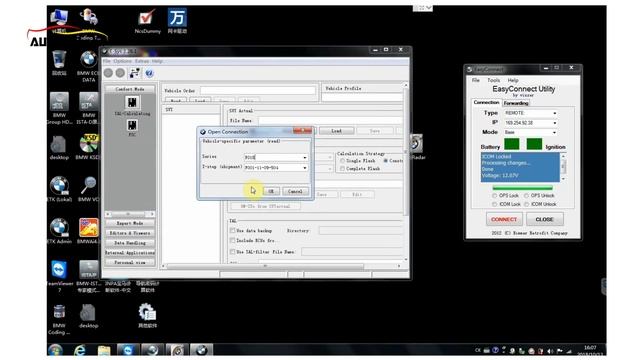
Task: Click the CONNECT button in EasyConnect
Action: point(504,219)
